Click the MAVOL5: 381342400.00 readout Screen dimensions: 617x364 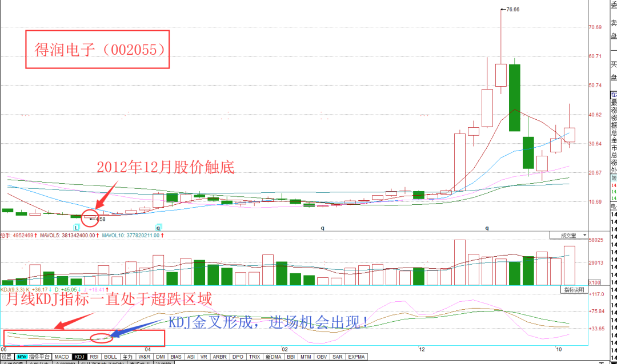click(70, 236)
